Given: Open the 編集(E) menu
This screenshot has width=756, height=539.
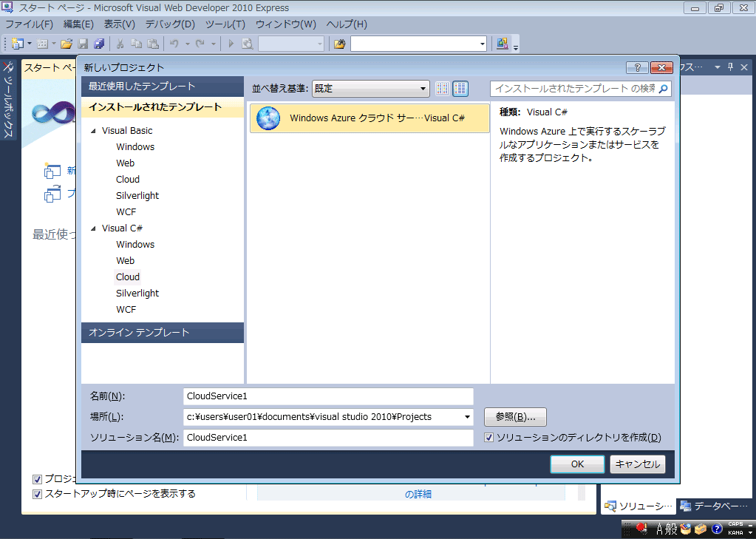Looking at the screenshot, I should (x=78, y=24).
